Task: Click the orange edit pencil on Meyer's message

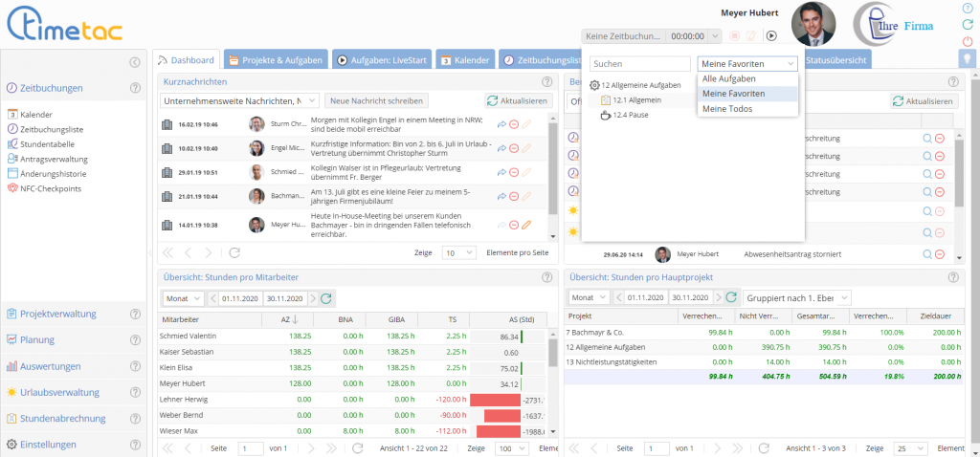Action: [526, 225]
